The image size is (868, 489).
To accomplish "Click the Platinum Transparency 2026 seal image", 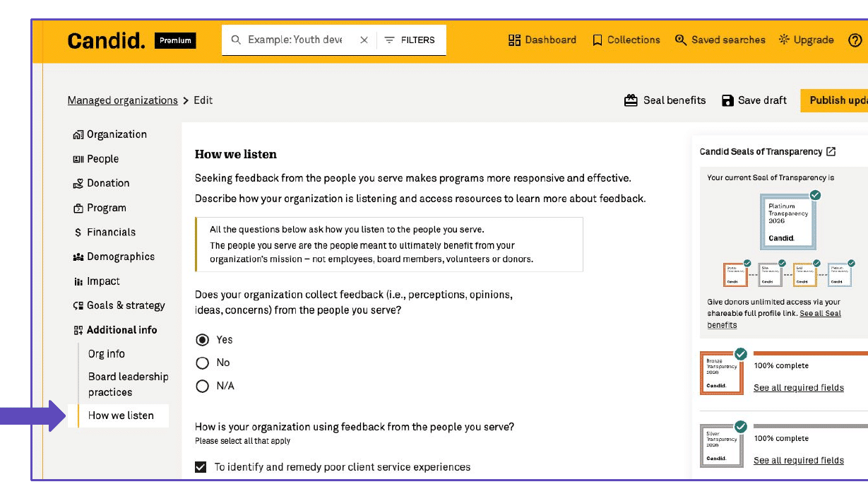I will [x=788, y=221].
